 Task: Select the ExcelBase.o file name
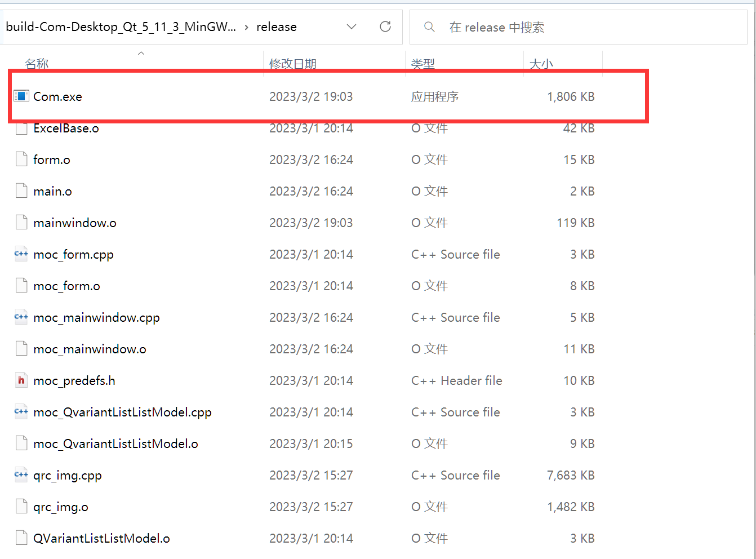66,128
